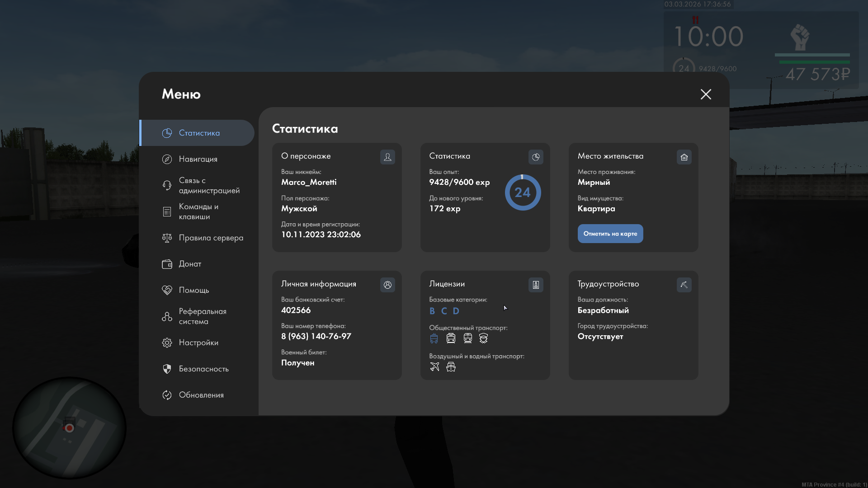Viewport: 868px width, 488px height.
Task: Click the account icon in Личная информация card
Action: pos(387,285)
